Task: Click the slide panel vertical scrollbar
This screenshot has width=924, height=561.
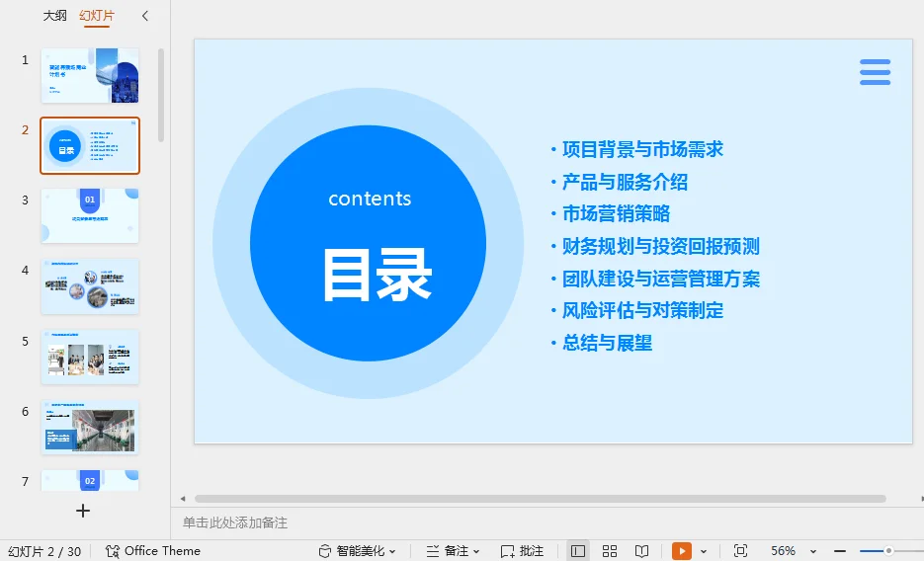Action: coord(161,96)
